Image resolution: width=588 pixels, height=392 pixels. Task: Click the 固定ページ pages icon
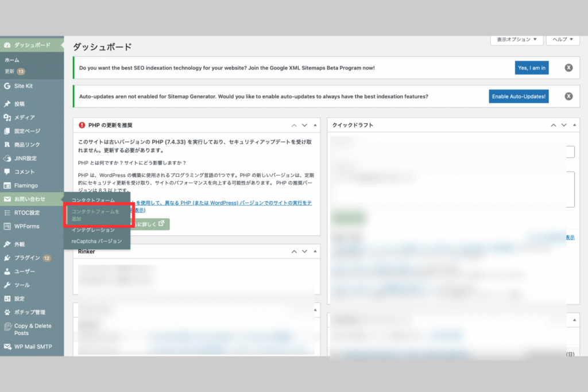[x=7, y=131]
